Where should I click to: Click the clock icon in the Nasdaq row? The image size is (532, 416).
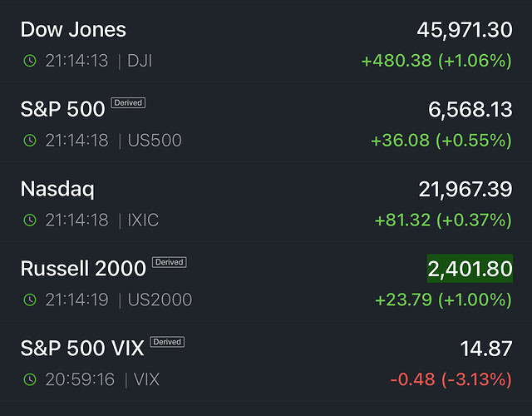tap(30, 220)
